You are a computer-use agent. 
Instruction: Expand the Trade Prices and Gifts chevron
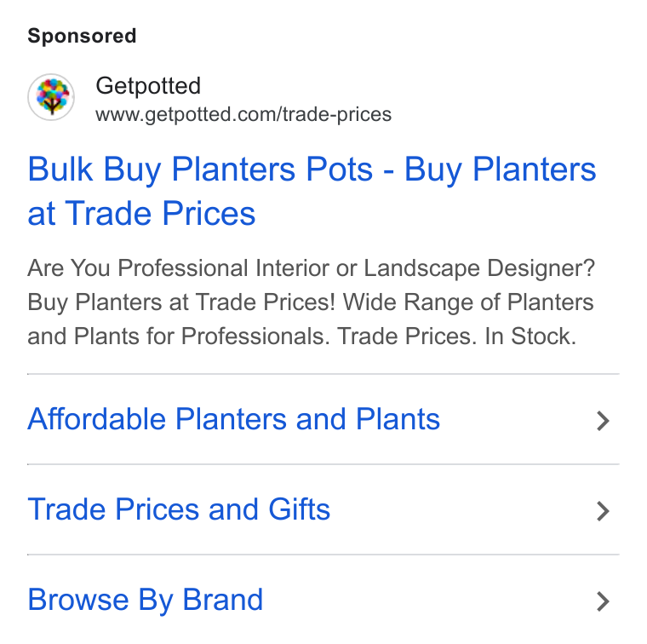tap(603, 511)
